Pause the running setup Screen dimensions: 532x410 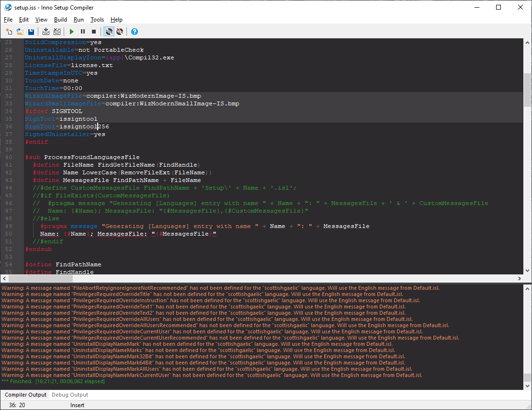pos(83,32)
